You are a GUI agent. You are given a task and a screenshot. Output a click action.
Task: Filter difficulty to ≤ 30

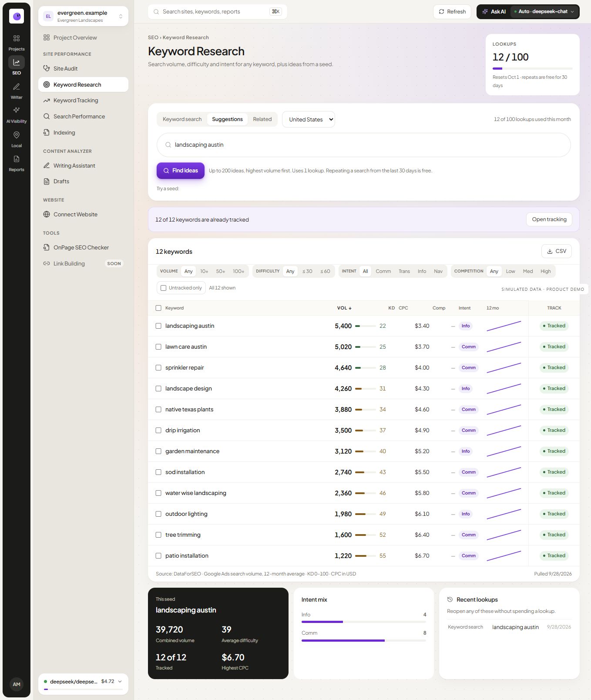[307, 271]
